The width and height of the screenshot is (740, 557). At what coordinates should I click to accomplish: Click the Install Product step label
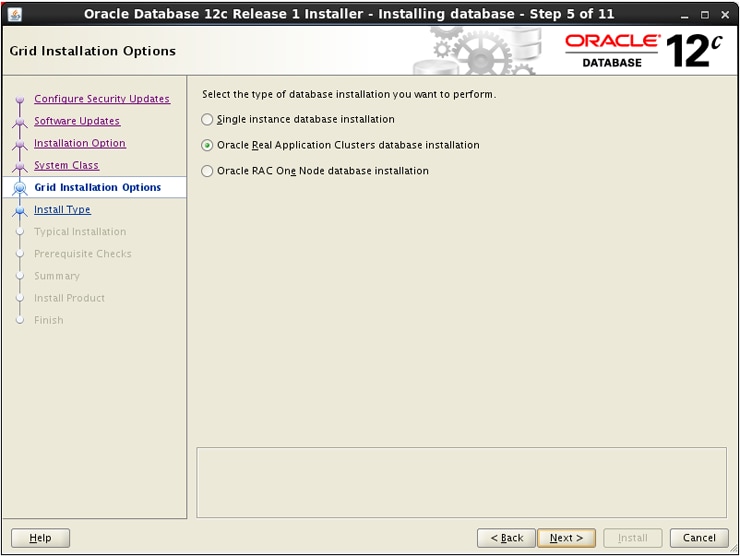pos(69,298)
